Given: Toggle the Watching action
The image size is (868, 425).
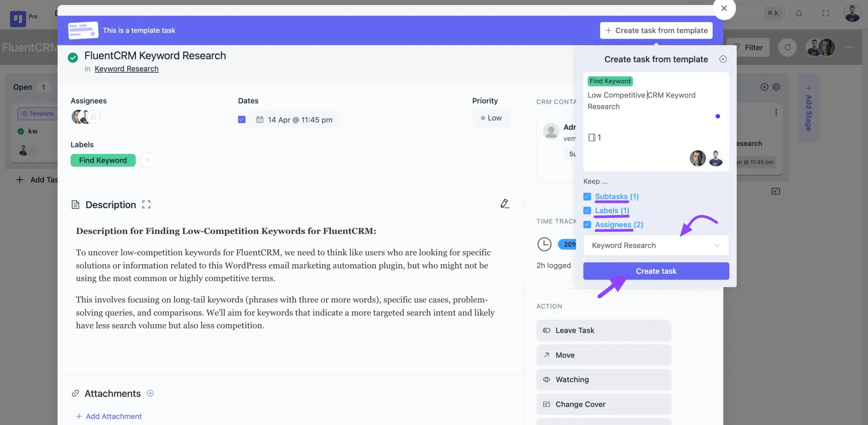Looking at the screenshot, I should click(604, 380).
